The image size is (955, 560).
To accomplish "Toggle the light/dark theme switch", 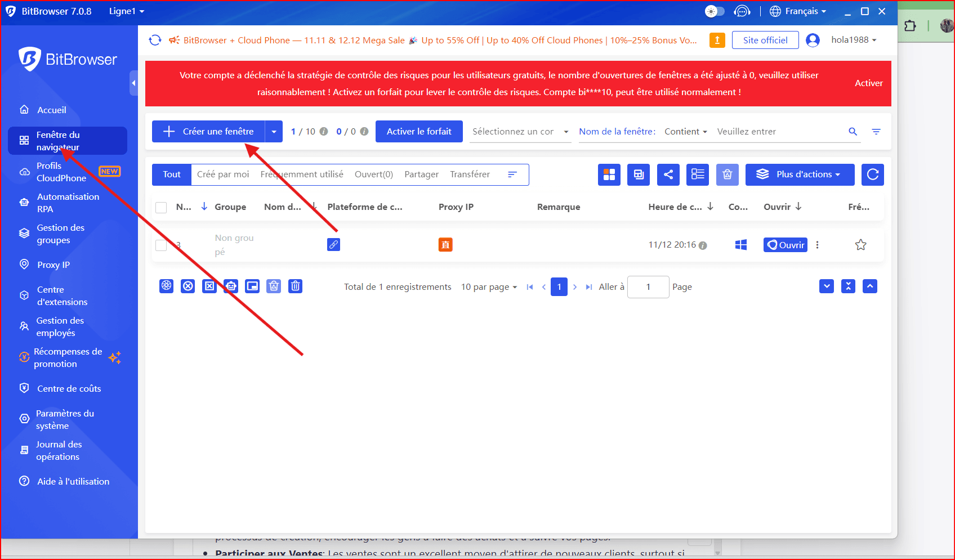I will click(715, 11).
